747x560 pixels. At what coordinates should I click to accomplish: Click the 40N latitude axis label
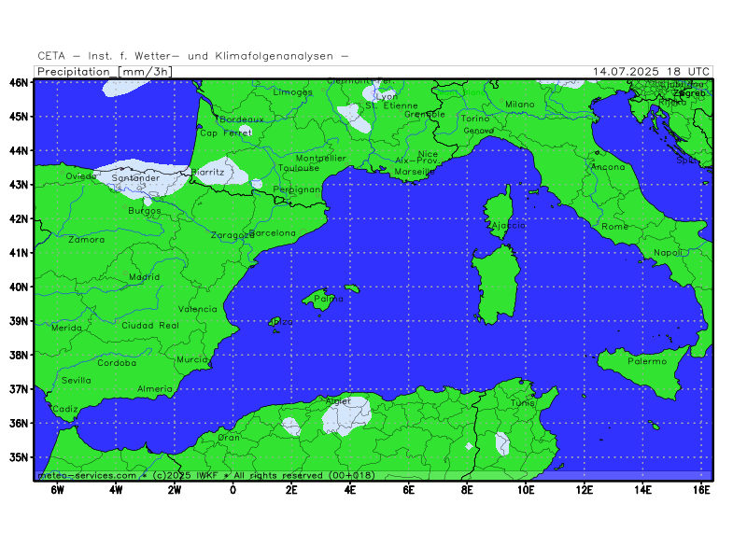[19, 287]
